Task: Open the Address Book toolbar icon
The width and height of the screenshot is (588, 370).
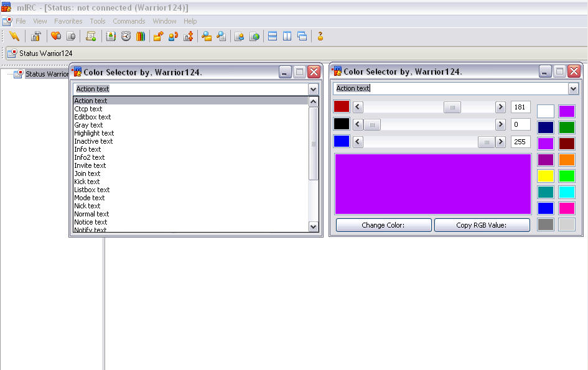Action: pos(111,36)
